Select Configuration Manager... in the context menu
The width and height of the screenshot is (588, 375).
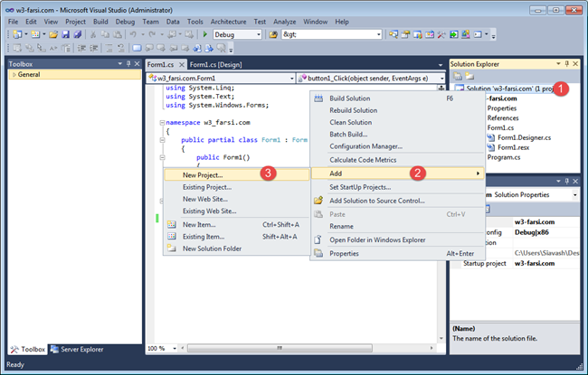pyautogui.click(x=397, y=146)
